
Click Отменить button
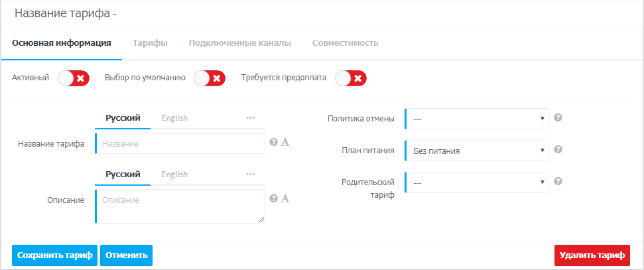[126, 255]
